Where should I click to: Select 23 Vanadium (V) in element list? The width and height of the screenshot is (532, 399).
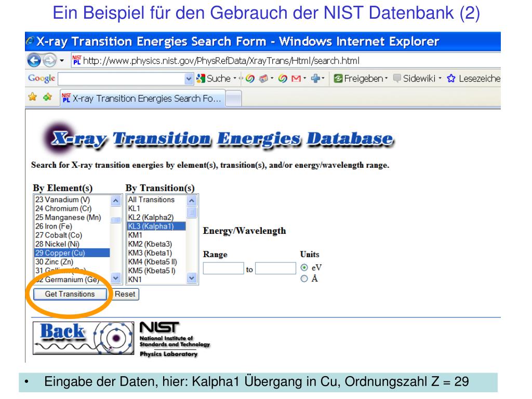pyautogui.click(x=72, y=199)
